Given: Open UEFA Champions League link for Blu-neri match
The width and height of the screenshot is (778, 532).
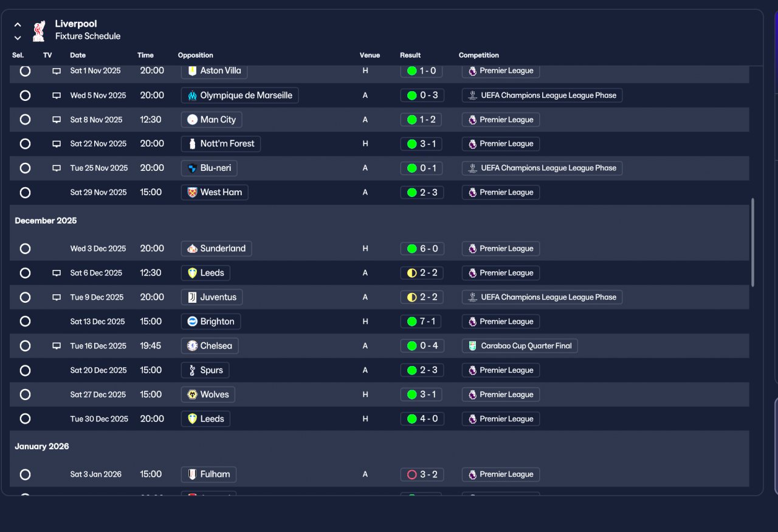Looking at the screenshot, I should [542, 168].
